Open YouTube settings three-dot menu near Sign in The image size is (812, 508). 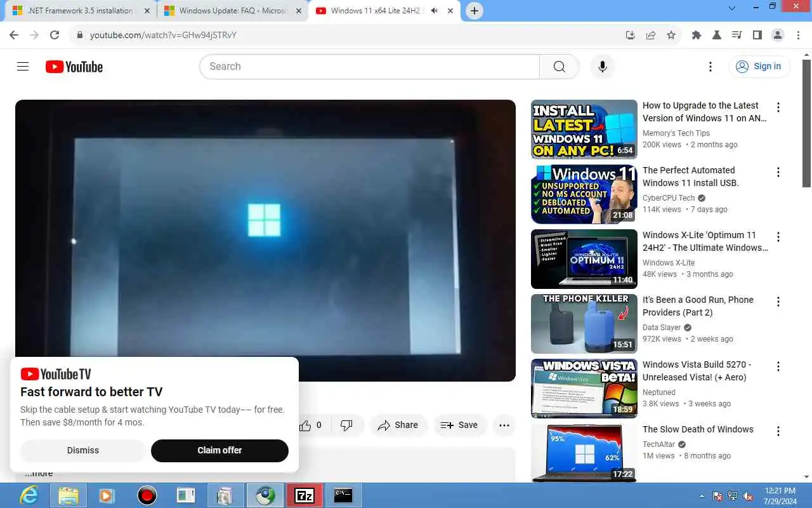coord(710,67)
